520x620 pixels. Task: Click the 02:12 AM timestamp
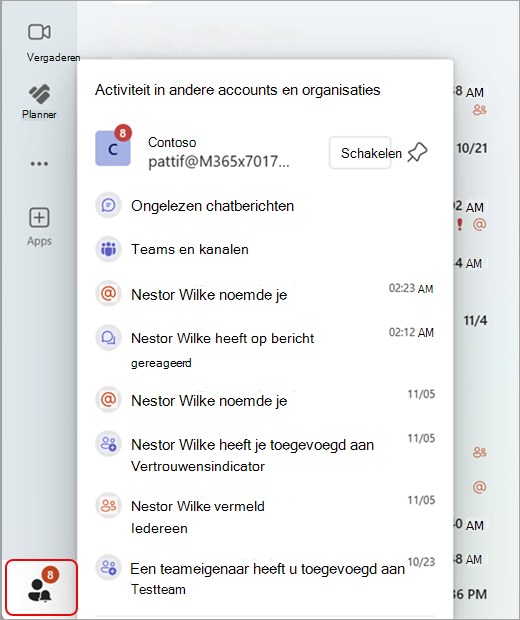[411, 333]
